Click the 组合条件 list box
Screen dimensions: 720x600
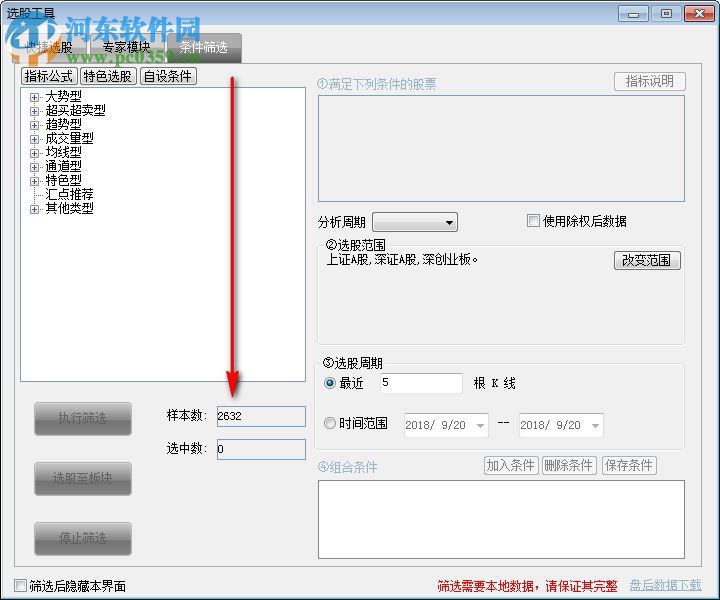[501, 519]
